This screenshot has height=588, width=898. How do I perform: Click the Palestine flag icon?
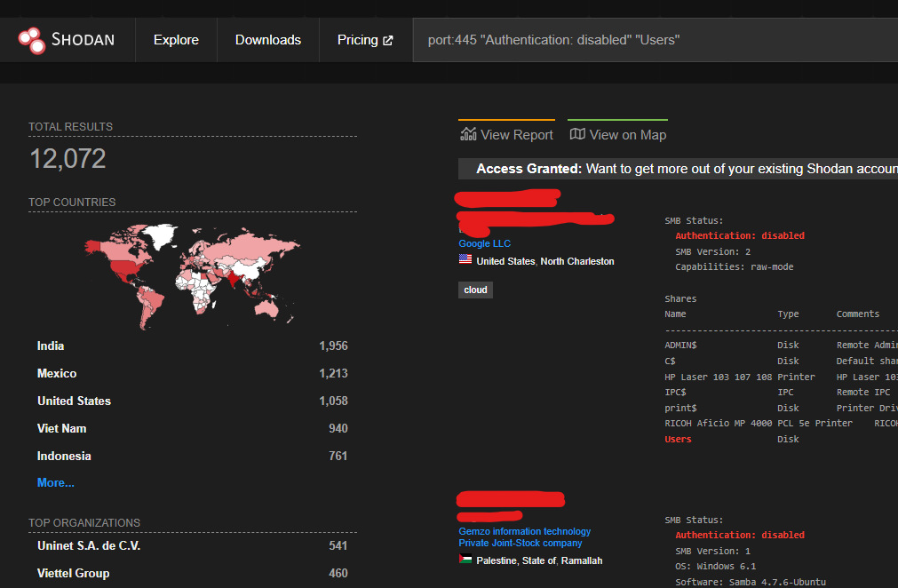465,560
